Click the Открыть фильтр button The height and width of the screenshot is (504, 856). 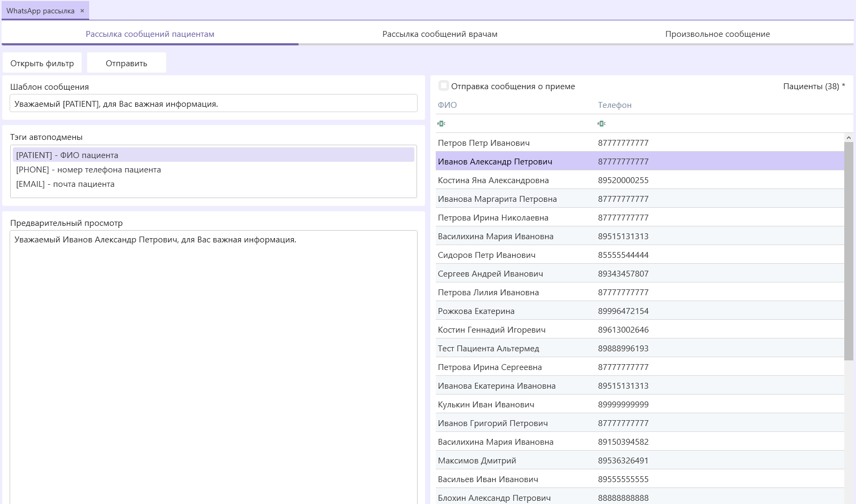click(x=42, y=63)
